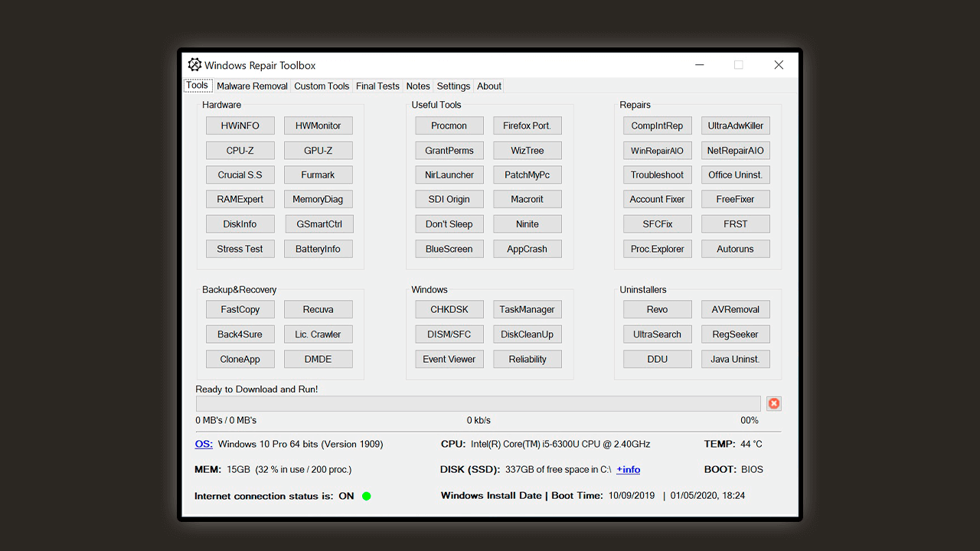Open WizTree disk analyzer
This screenshot has width=980, height=551.
coord(528,151)
